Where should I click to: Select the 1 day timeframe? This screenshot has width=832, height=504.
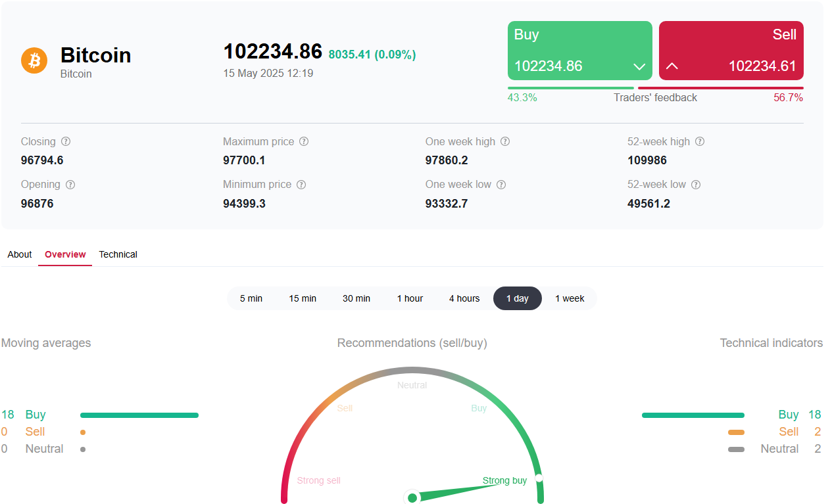[x=518, y=298]
